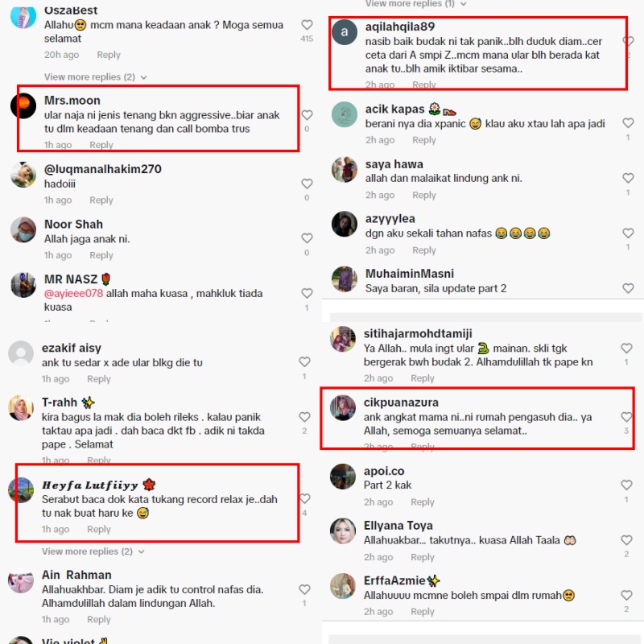This screenshot has width=644, height=644.
Task: Reply to @luqmanalhakim270's hadoiii comment
Action: [101, 200]
